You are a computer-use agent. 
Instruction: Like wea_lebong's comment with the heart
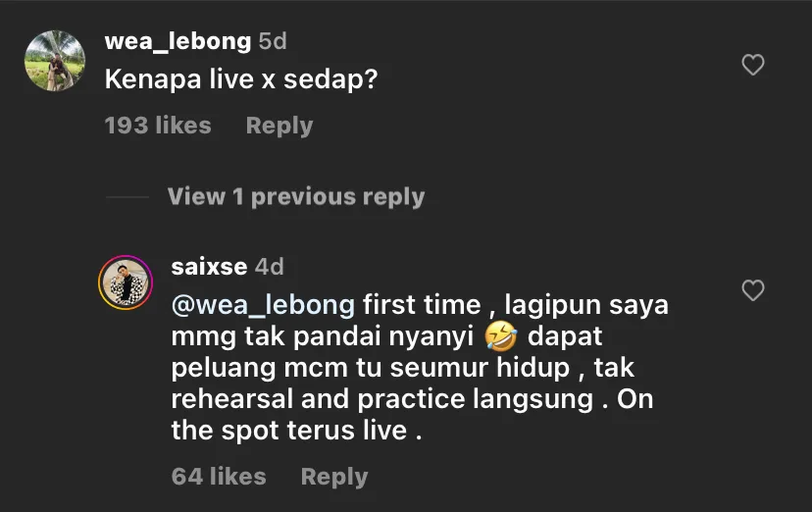pos(752,66)
